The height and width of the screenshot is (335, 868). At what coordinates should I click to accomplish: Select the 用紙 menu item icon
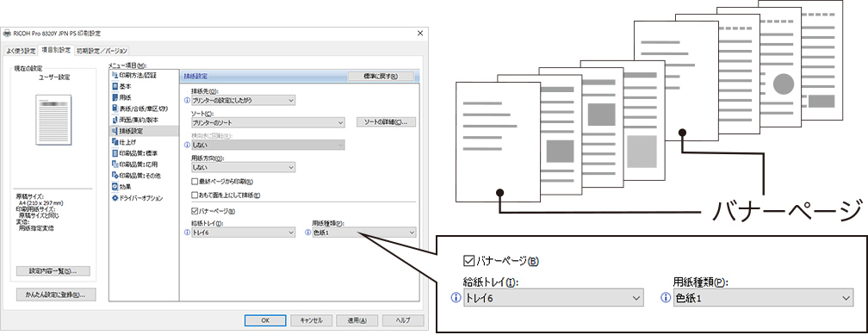coord(115,97)
